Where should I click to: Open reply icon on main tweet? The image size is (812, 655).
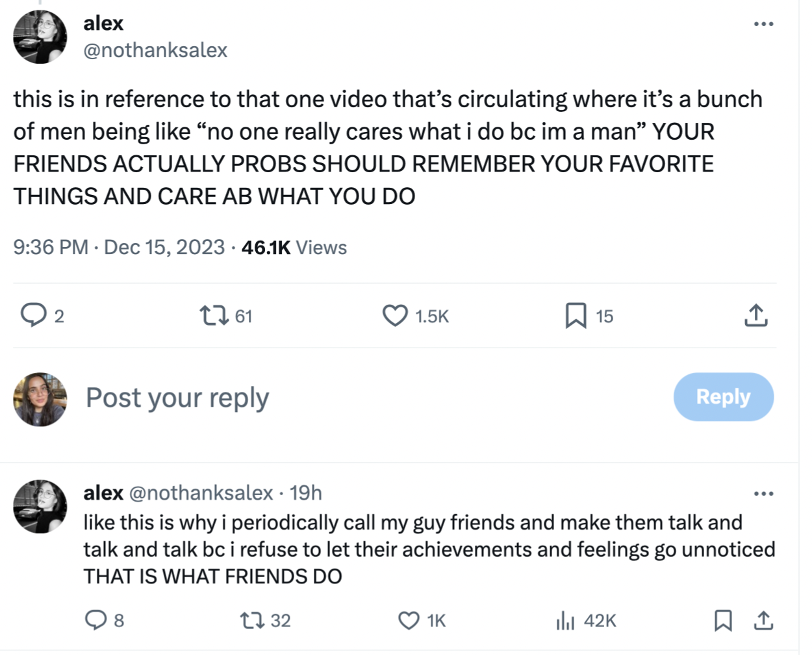pyautogui.click(x=33, y=315)
